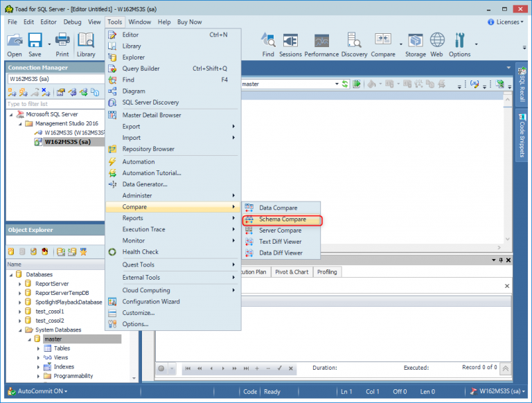Click the Web toolbar icon
Viewport: 532px width, 403px height.
pos(436,44)
